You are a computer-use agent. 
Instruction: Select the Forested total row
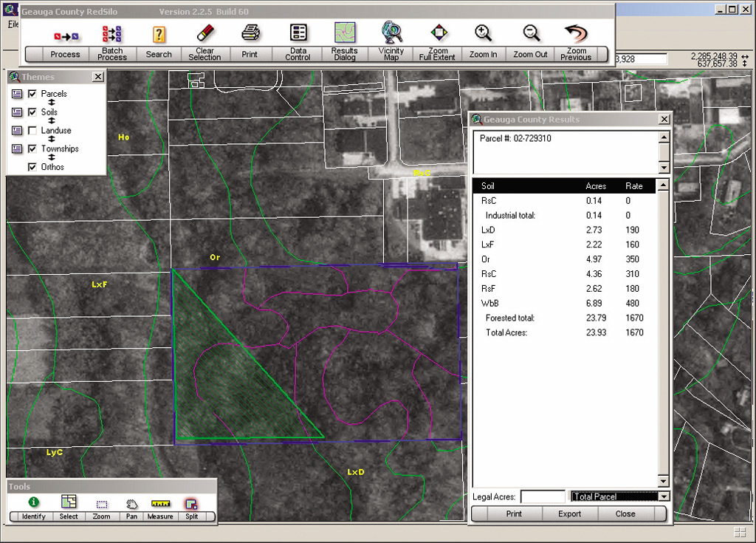(565, 318)
